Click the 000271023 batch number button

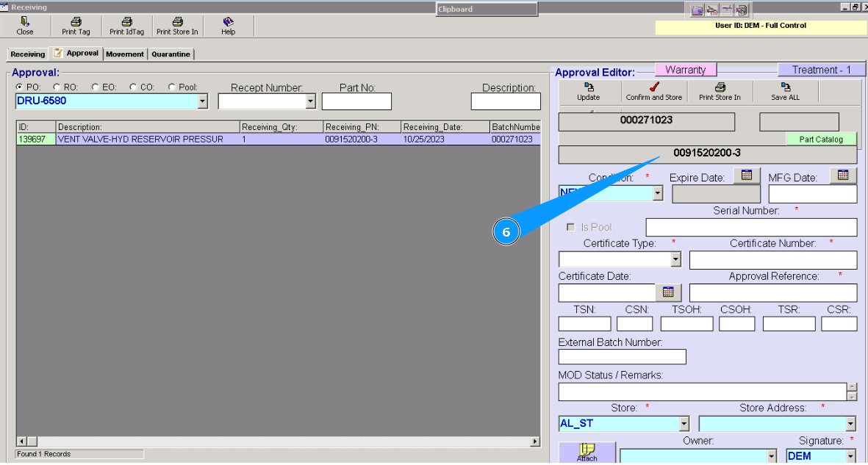point(647,122)
